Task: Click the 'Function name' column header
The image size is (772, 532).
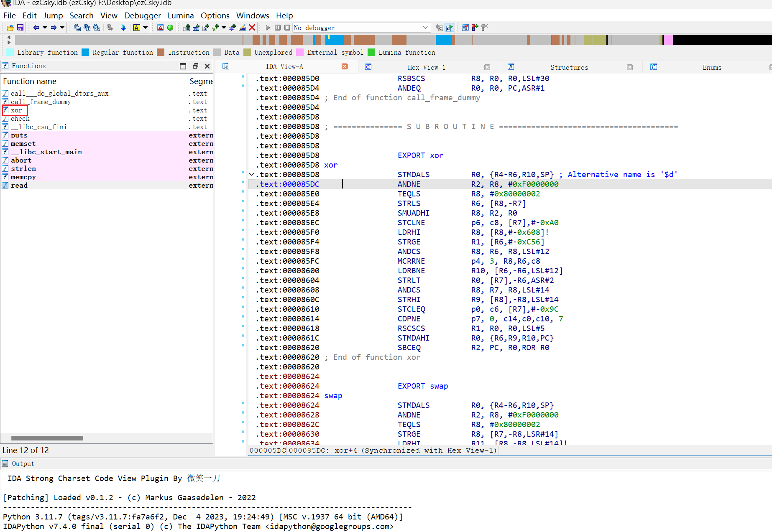Action: 94,81
